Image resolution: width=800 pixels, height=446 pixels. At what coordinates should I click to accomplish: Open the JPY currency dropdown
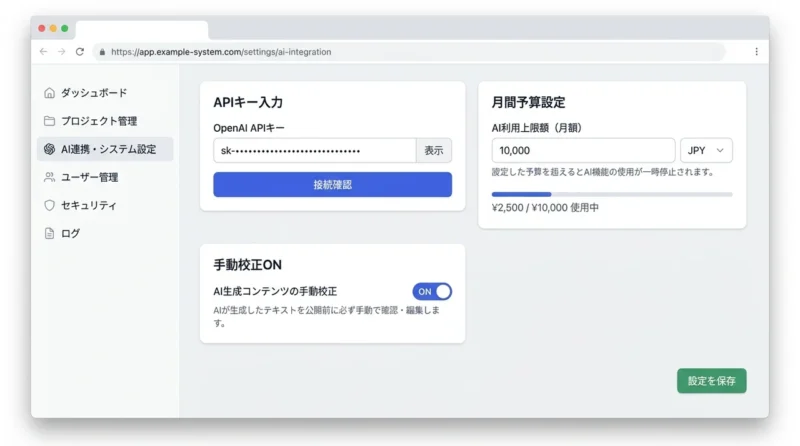706,151
